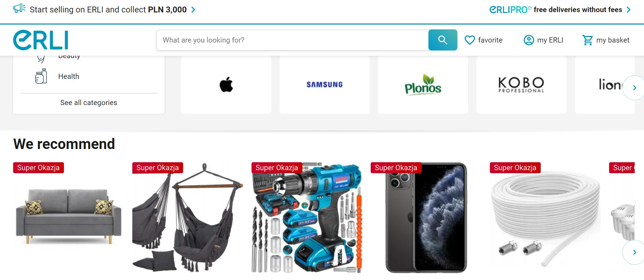Expand the Start selling on ERLI chevron
644x280 pixels.
(x=193, y=10)
